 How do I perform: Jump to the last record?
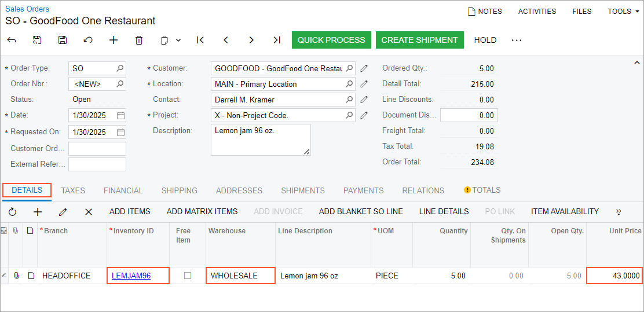click(x=277, y=40)
